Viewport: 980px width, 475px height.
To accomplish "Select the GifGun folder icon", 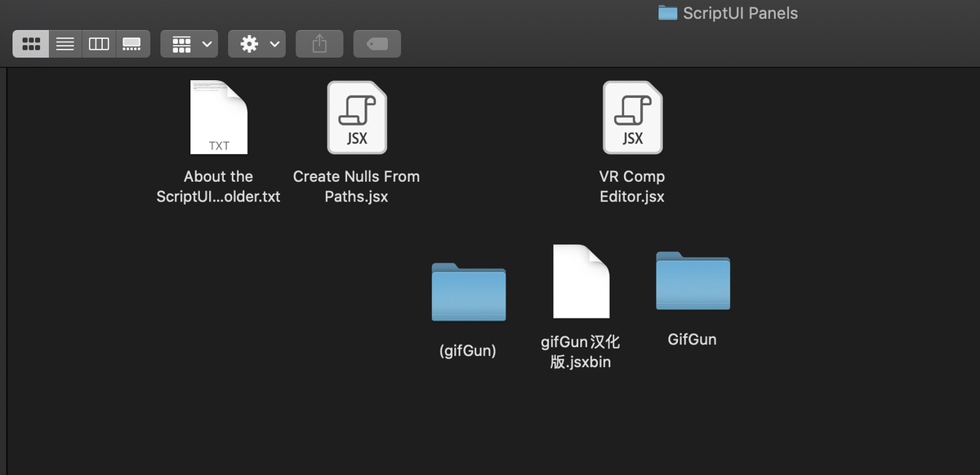I will [693, 280].
